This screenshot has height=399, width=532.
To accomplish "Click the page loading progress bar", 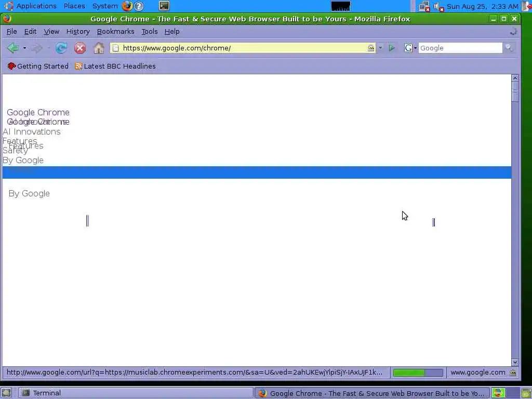I will coord(418,373).
